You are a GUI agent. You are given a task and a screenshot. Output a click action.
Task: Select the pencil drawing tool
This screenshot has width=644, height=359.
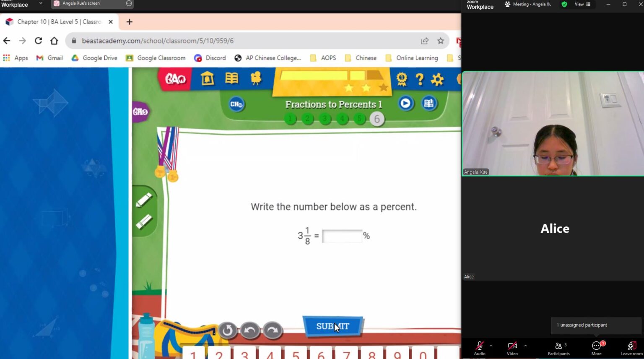coord(144,200)
